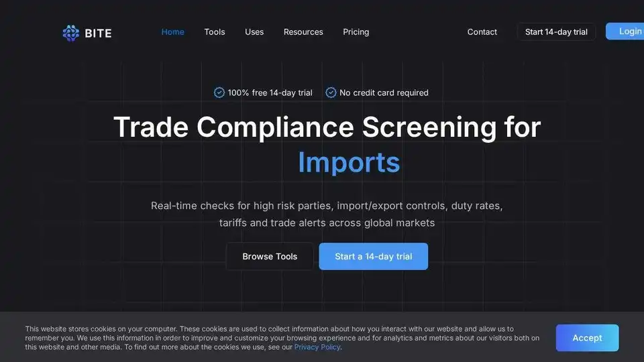Screen dimensions: 644x362
Task: Click the BITE wordmark text in header
Action: click(98, 32)
